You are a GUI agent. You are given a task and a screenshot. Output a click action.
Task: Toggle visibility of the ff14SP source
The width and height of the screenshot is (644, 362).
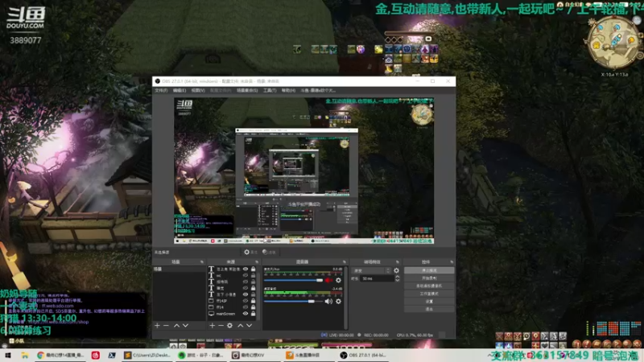click(246, 301)
